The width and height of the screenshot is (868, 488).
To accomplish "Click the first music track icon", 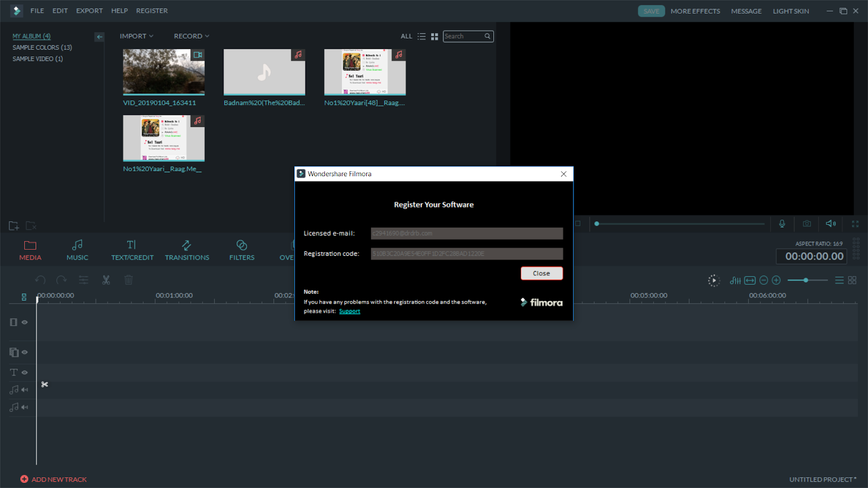I will point(14,389).
